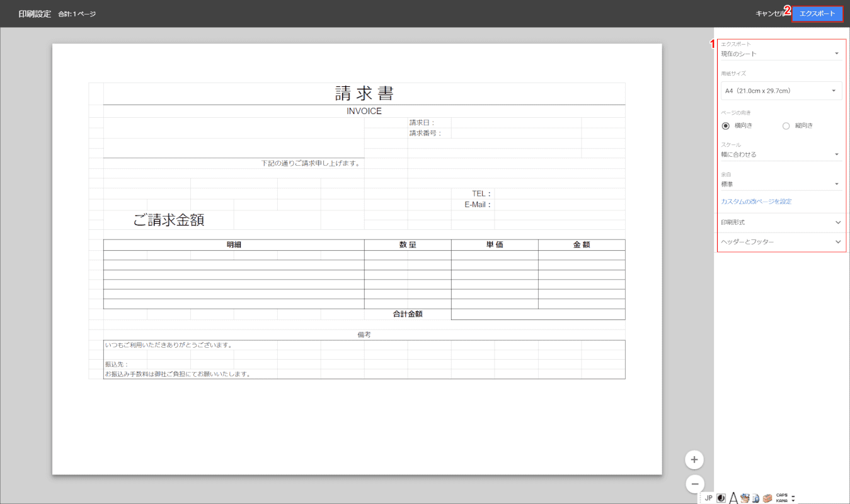This screenshot has height=504, width=850.
Task: Click the 合計金額 label
Action: pos(408,314)
